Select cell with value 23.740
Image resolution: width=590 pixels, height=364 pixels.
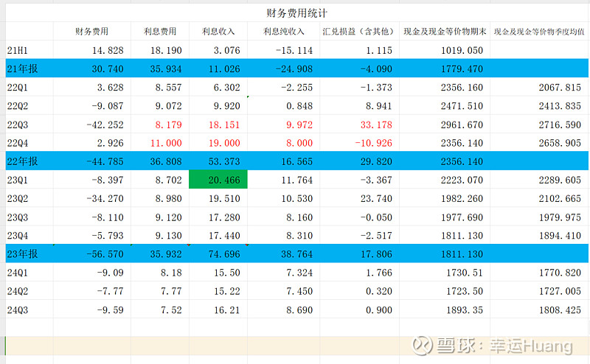click(376, 198)
